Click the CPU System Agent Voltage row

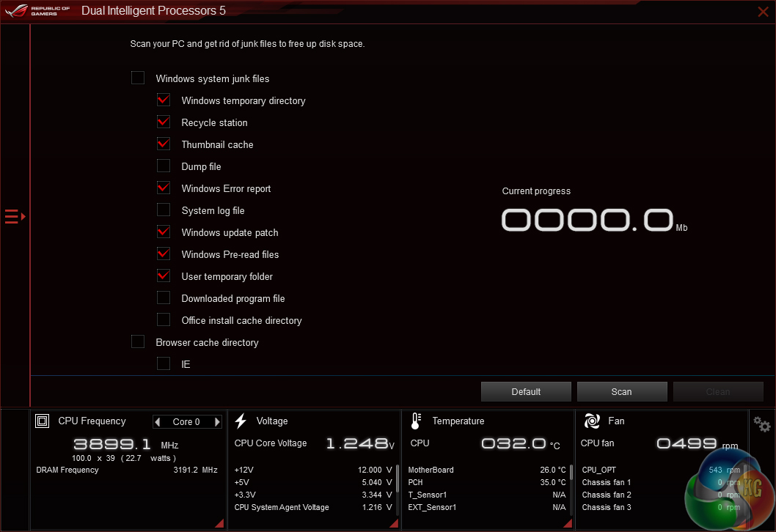[x=312, y=507]
